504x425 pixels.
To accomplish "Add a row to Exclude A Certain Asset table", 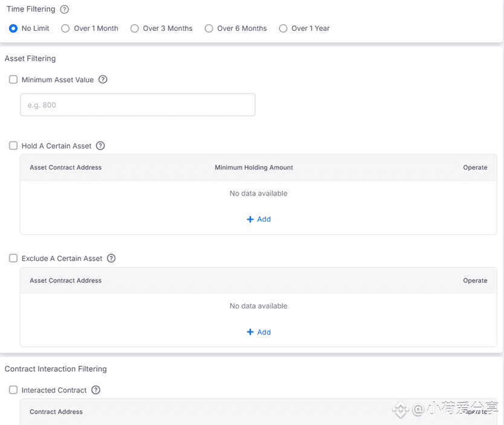I will point(259,332).
